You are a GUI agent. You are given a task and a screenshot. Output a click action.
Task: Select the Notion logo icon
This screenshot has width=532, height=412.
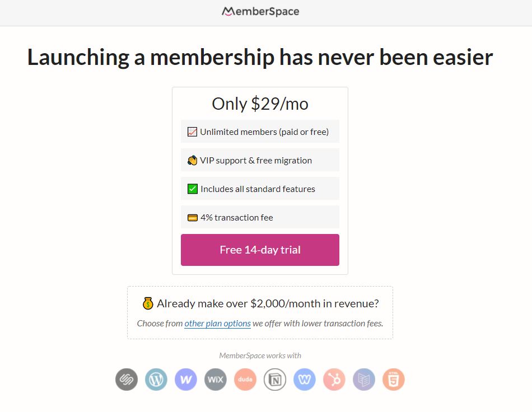[x=275, y=380]
